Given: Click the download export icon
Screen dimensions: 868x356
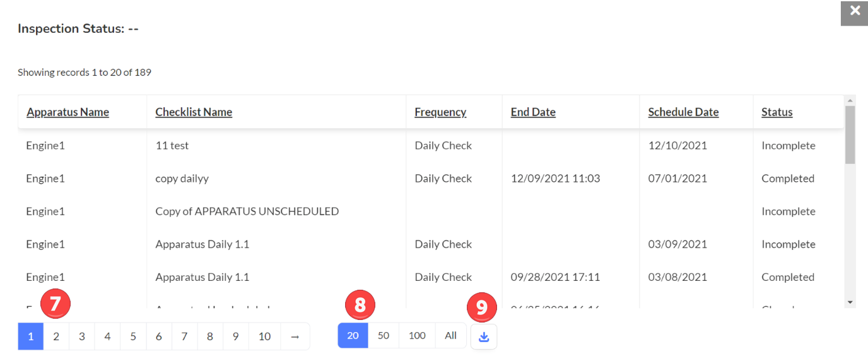Looking at the screenshot, I should 484,336.
